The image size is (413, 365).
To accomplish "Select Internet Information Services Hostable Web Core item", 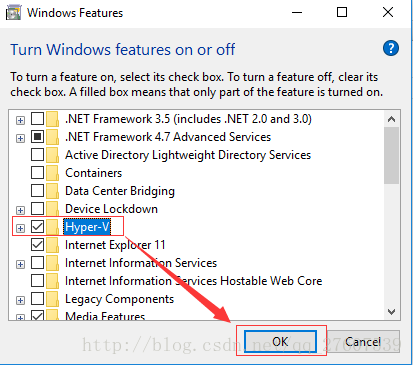I will 194,281.
